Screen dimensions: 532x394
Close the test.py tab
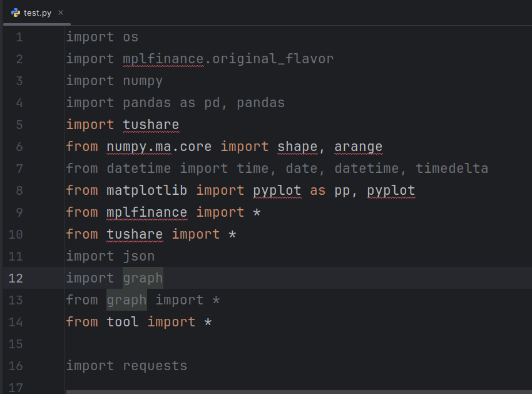click(x=60, y=11)
